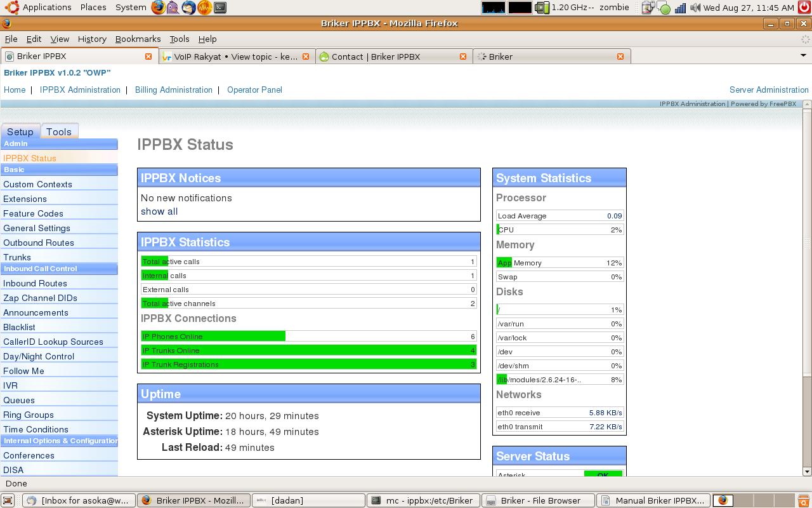
Task: Switch to the Tools sidebar tab
Action: pyautogui.click(x=58, y=131)
